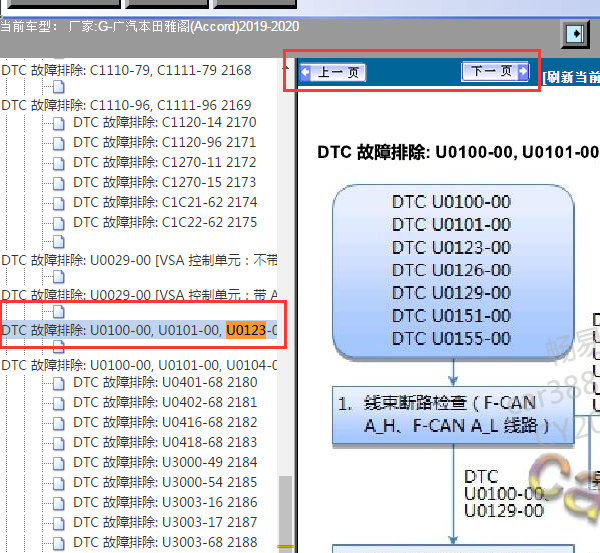
Task: Click document icon under U0029-00 带 A row
Action: click(59, 312)
